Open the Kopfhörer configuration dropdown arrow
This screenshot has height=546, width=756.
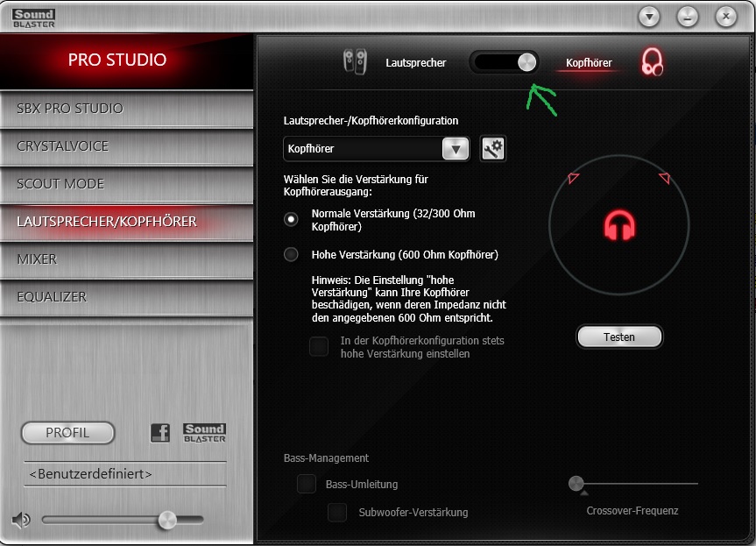(456, 149)
